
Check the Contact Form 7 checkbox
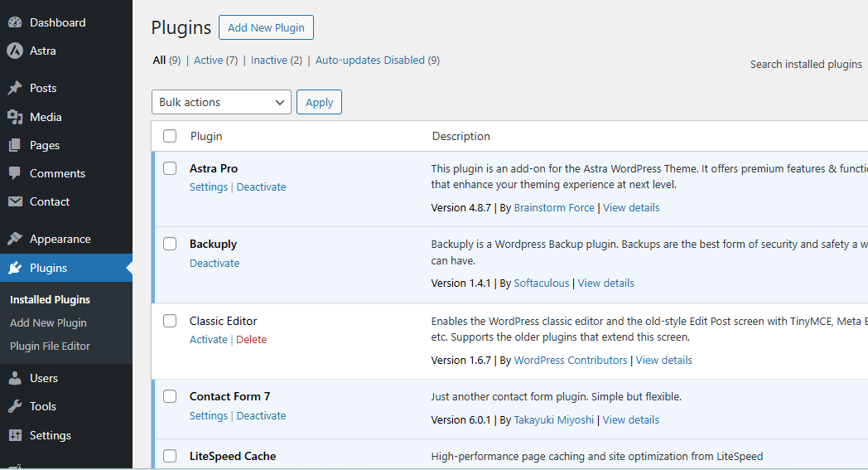[x=170, y=396]
